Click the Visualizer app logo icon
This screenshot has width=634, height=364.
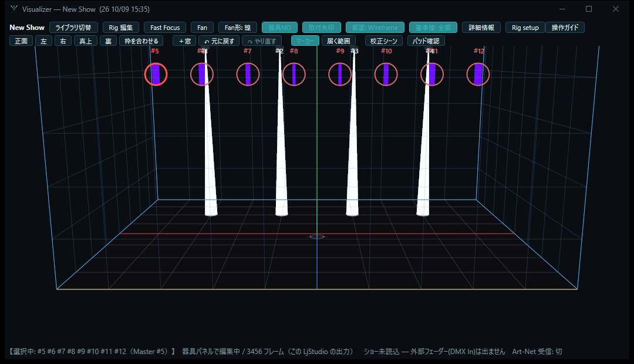14,8
